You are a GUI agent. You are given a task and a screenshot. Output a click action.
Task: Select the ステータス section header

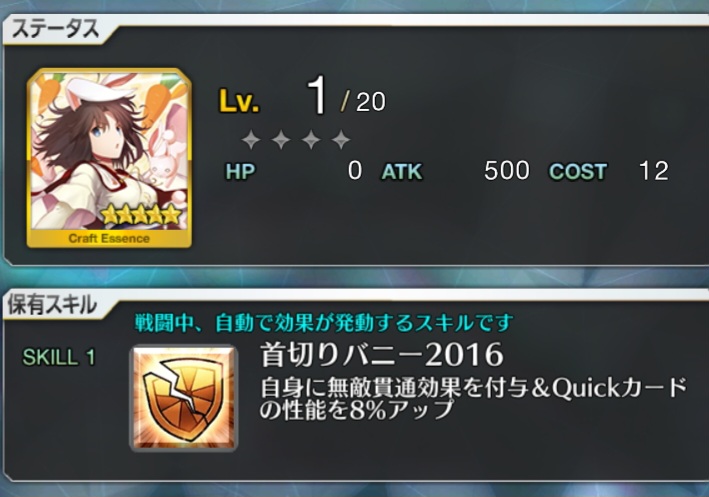click(56, 29)
